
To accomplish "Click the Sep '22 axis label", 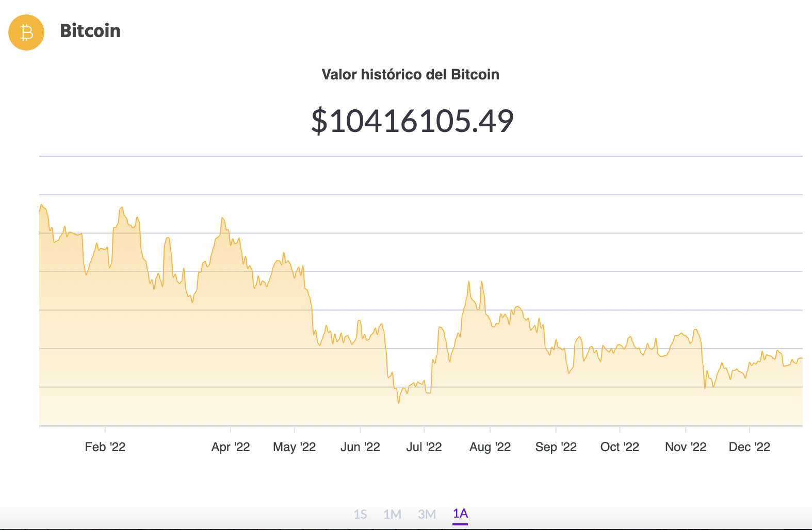I will tap(556, 447).
